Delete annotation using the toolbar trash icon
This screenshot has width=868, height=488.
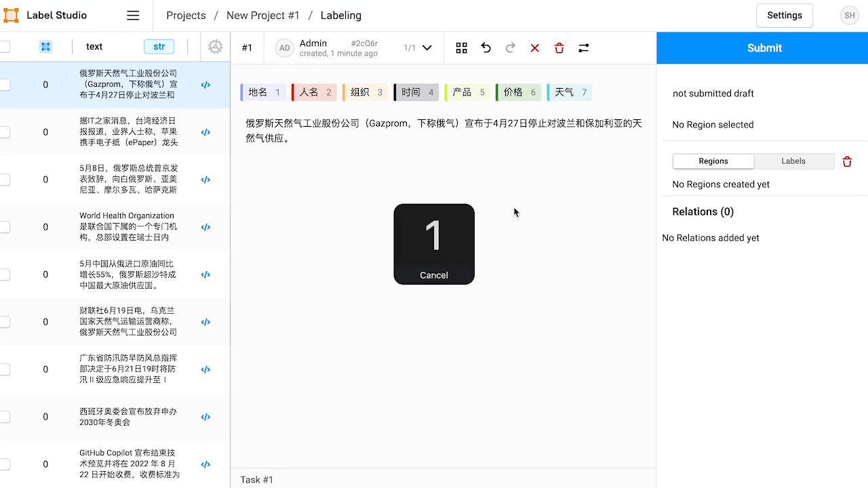coord(559,47)
